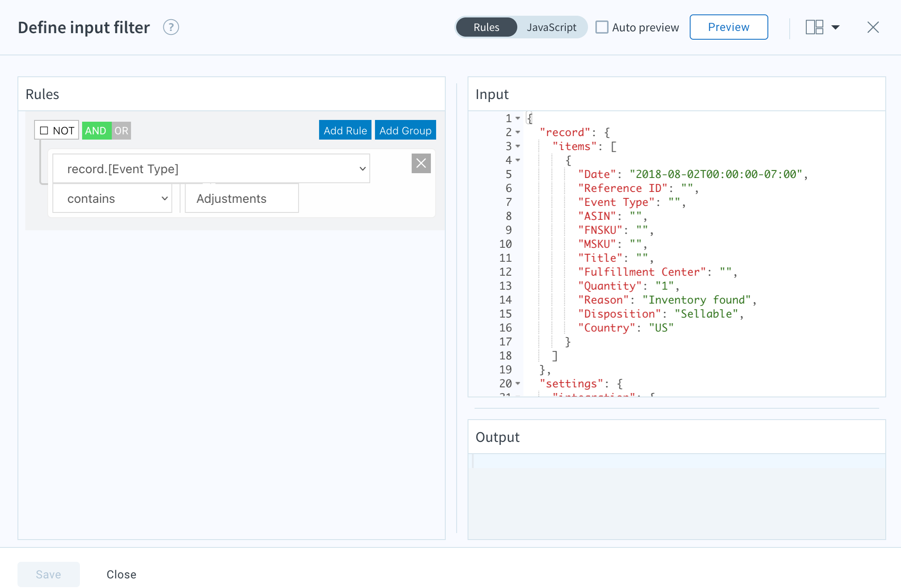901x588 pixels.
Task: Click the Add Group button
Action: (405, 130)
